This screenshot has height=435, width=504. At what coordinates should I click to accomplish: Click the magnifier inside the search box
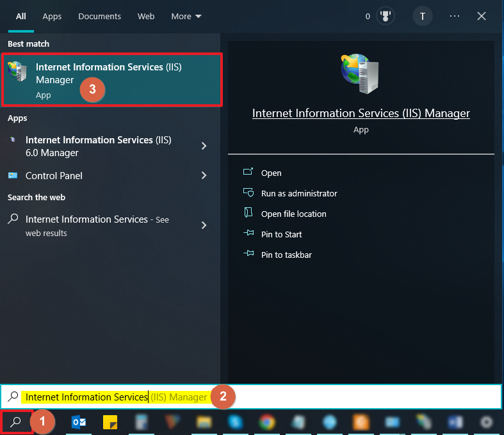pos(13,397)
